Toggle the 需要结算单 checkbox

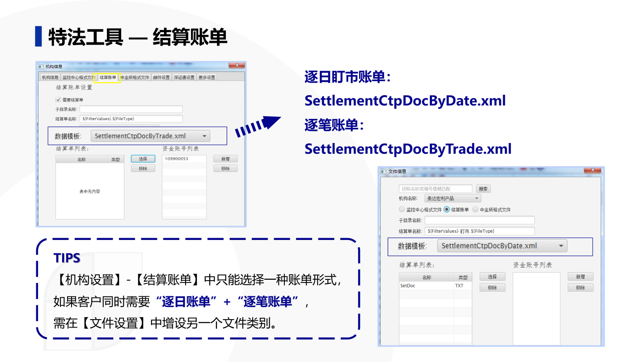pyautogui.click(x=58, y=100)
